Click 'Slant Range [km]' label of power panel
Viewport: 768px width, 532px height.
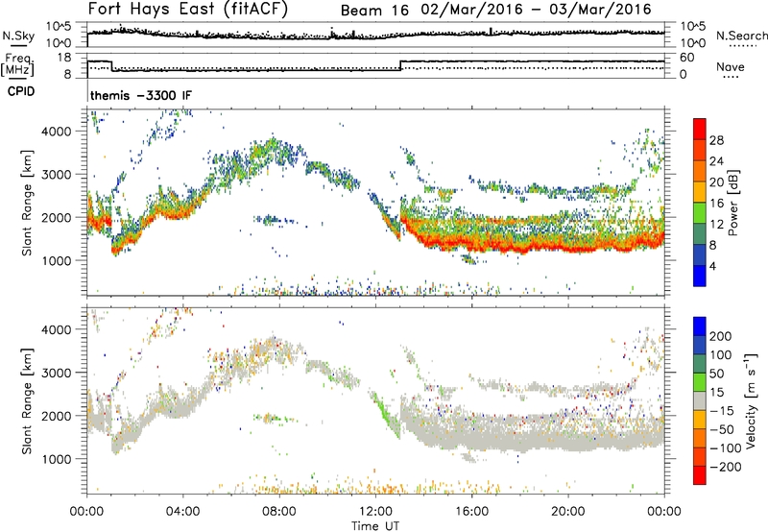coord(27,203)
